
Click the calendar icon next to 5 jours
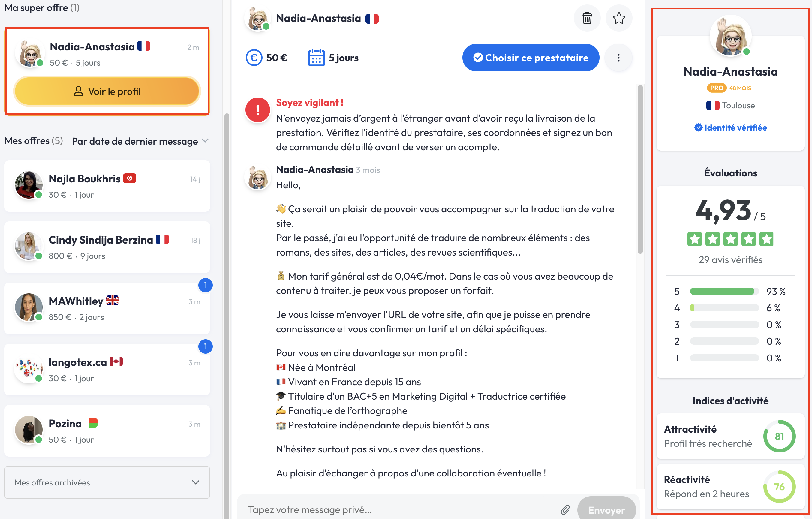(x=316, y=58)
